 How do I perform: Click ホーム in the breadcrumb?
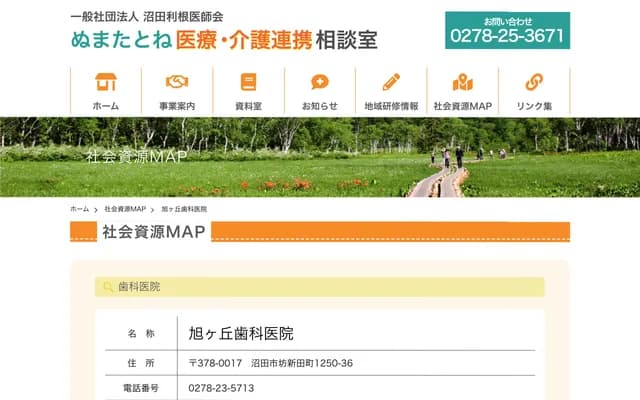coord(79,209)
